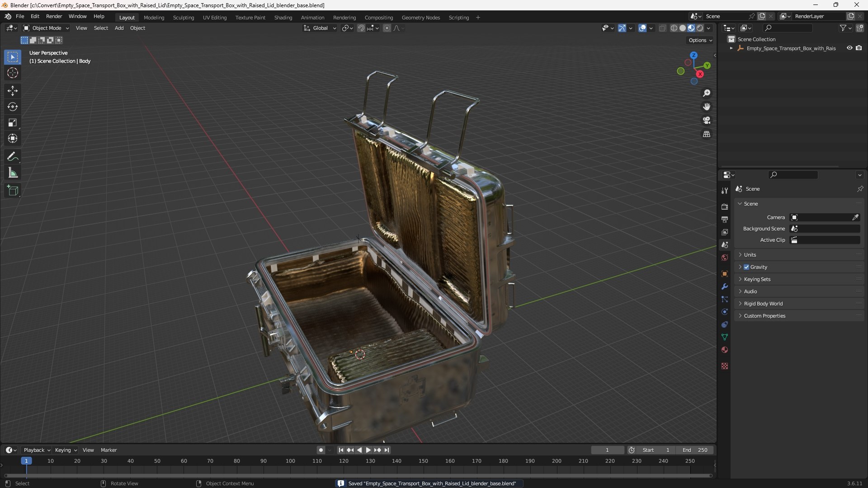This screenshot has width=868, height=488.
Task: Click the zoom view magnifier icon
Action: pos(707,93)
